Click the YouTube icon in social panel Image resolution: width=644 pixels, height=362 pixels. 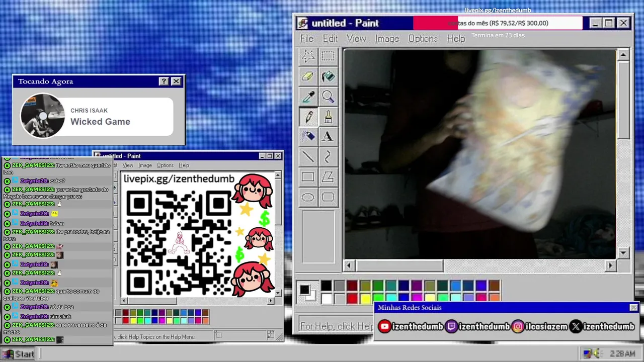tap(384, 327)
